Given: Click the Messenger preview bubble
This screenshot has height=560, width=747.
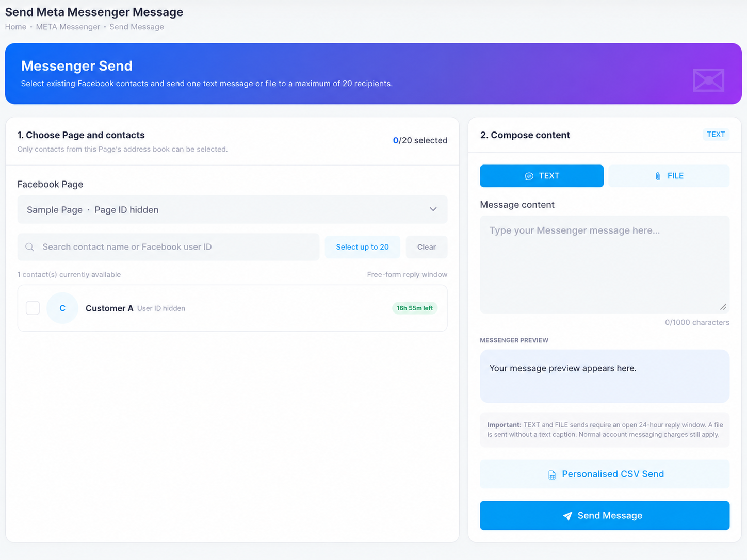Looking at the screenshot, I should 605,376.
